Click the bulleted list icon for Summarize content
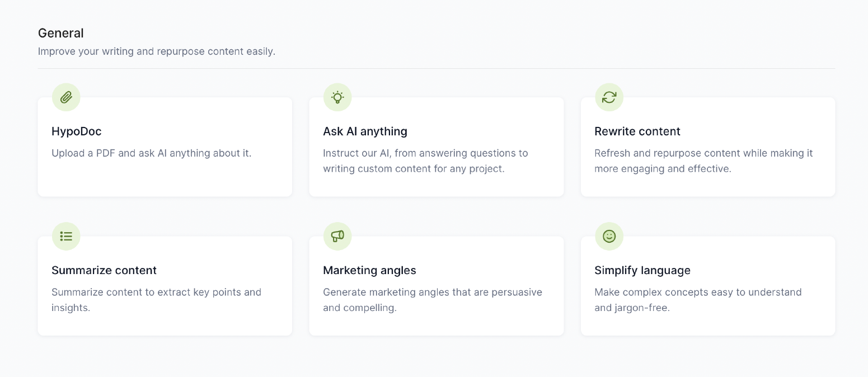Screen dimensions: 868x377 pyautogui.click(x=66, y=236)
